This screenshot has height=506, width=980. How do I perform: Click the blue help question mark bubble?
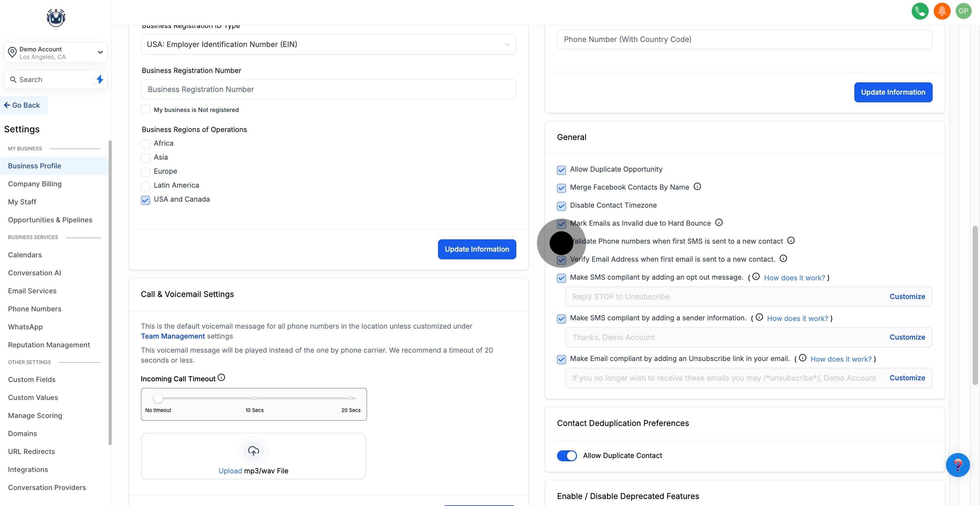coord(957,465)
